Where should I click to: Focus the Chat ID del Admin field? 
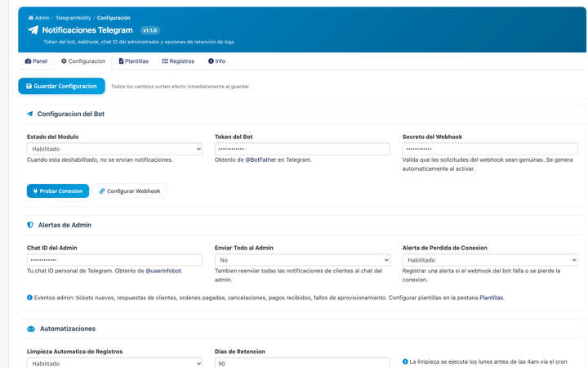114,260
